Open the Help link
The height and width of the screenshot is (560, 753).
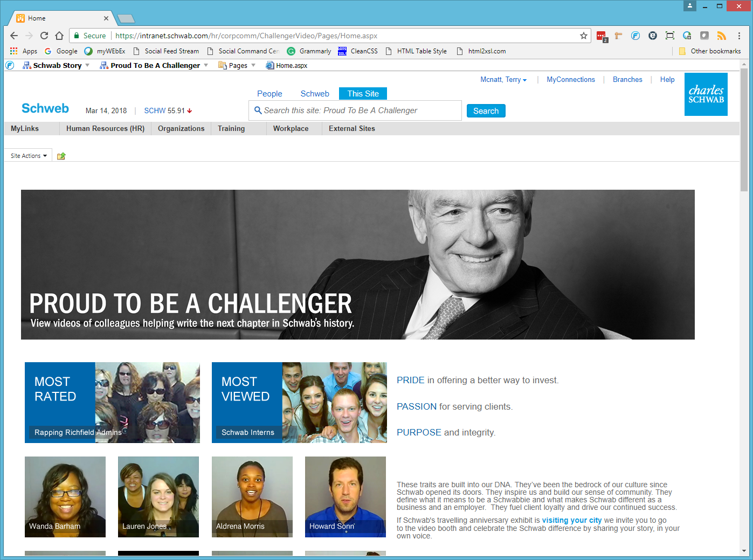(x=667, y=79)
